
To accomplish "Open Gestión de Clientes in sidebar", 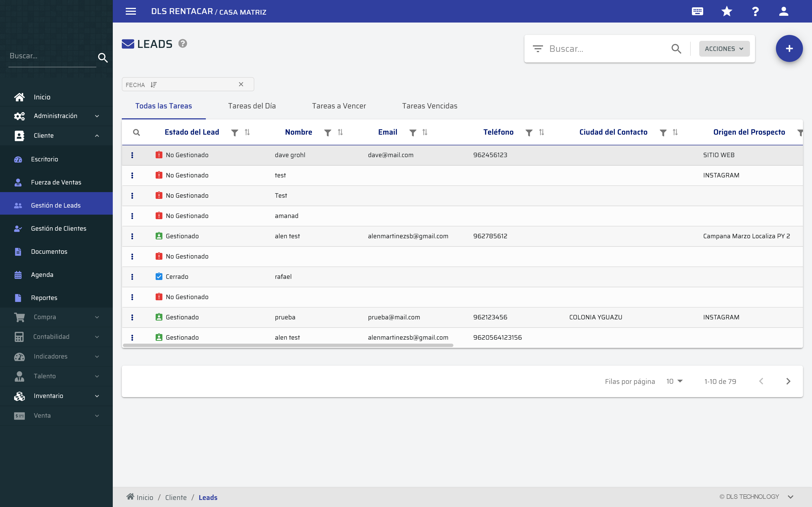I will pyautogui.click(x=58, y=228).
